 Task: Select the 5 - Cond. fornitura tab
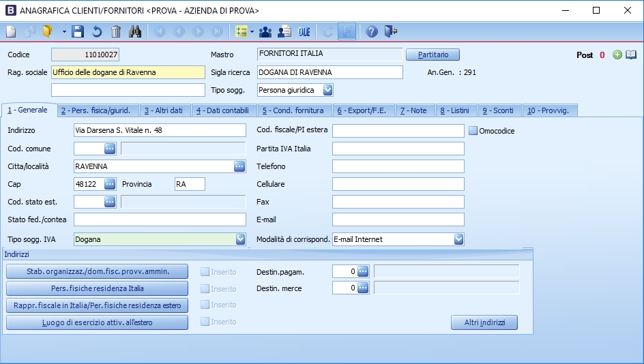click(x=293, y=110)
